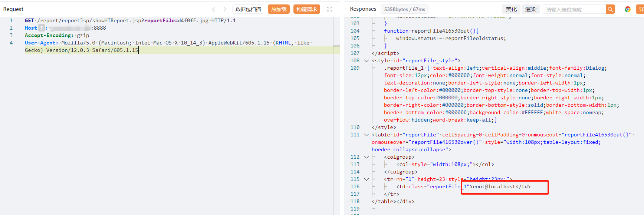
Task: Go to previous request with left arrow
Action: (x=214, y=9)
